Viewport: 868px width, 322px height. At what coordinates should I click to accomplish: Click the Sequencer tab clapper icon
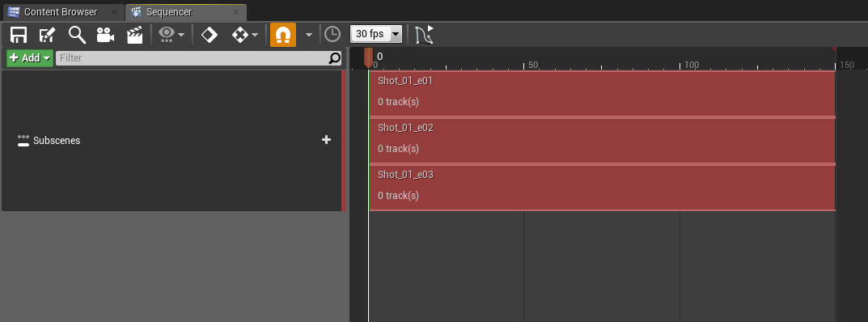[x=136, y=12]
